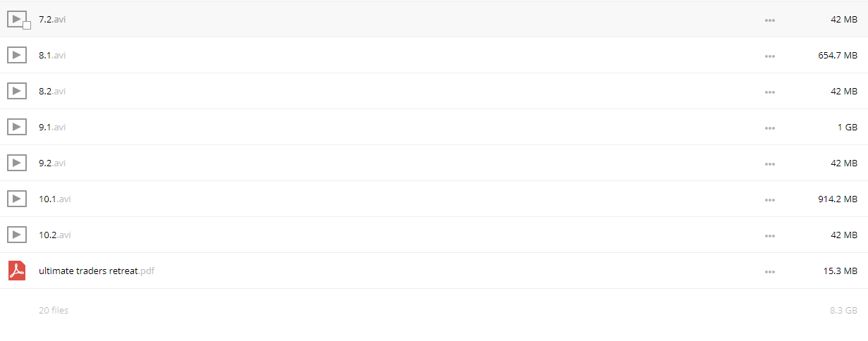Image resolution: width=868 pixels, height=341 pixels.
Task: Click the red PDF icon for ultimate traders retreat
Action: click(17, 271)
